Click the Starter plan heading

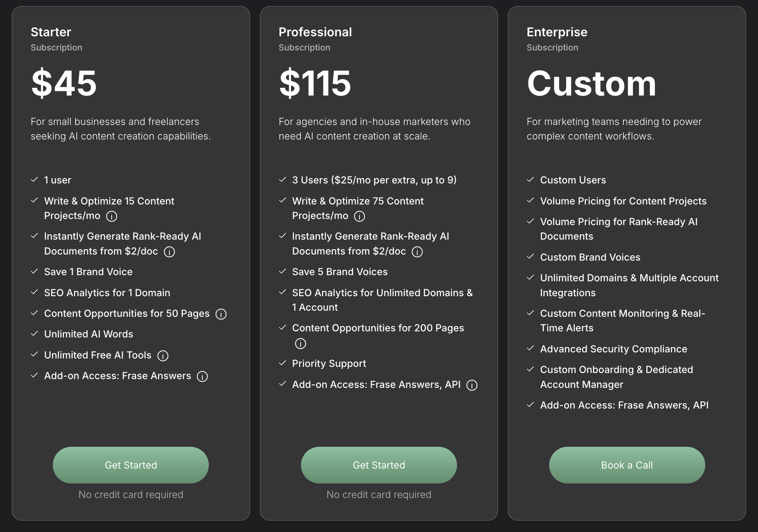51,32
